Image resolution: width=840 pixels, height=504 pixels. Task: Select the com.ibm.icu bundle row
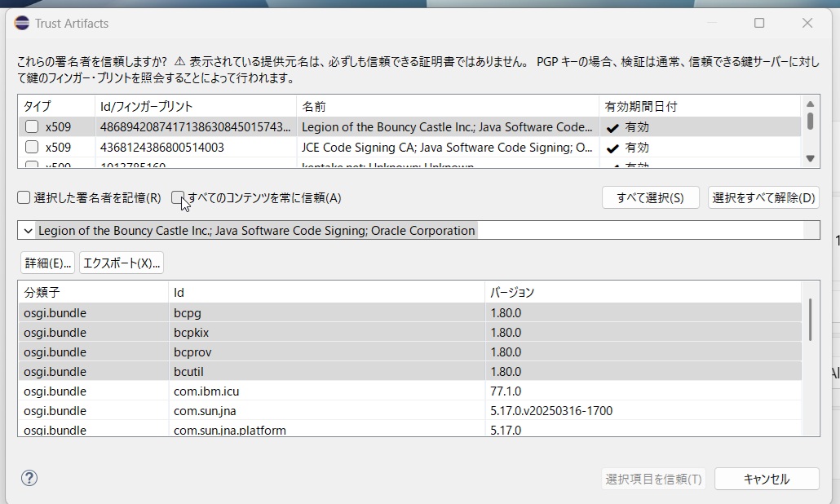(206, 391)
